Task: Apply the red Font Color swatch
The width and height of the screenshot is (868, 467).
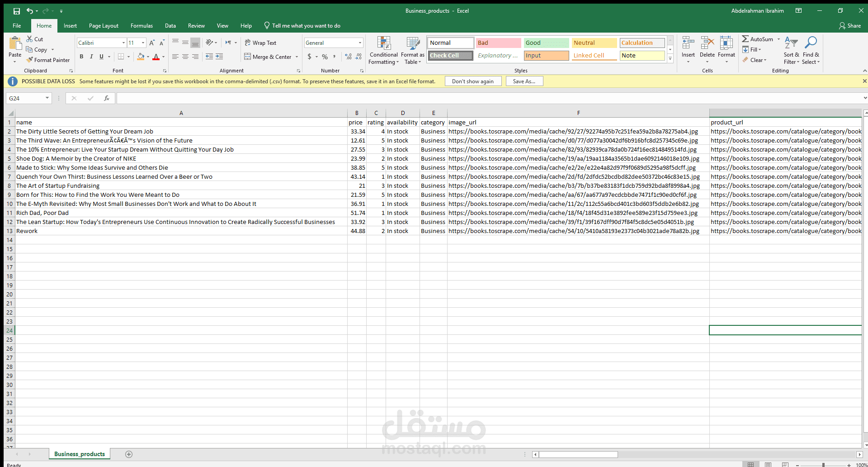Action: coord(156,57)
